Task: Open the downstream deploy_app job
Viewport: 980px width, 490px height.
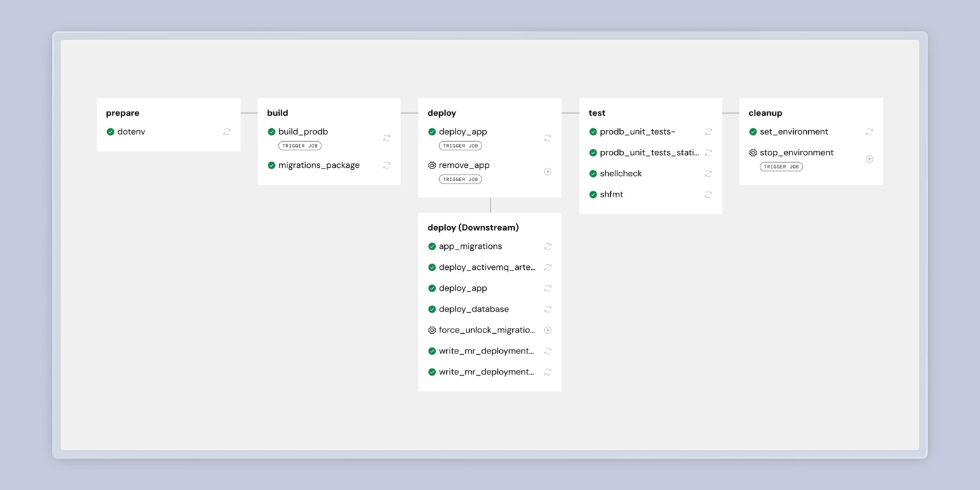Action: pos(463,289)
